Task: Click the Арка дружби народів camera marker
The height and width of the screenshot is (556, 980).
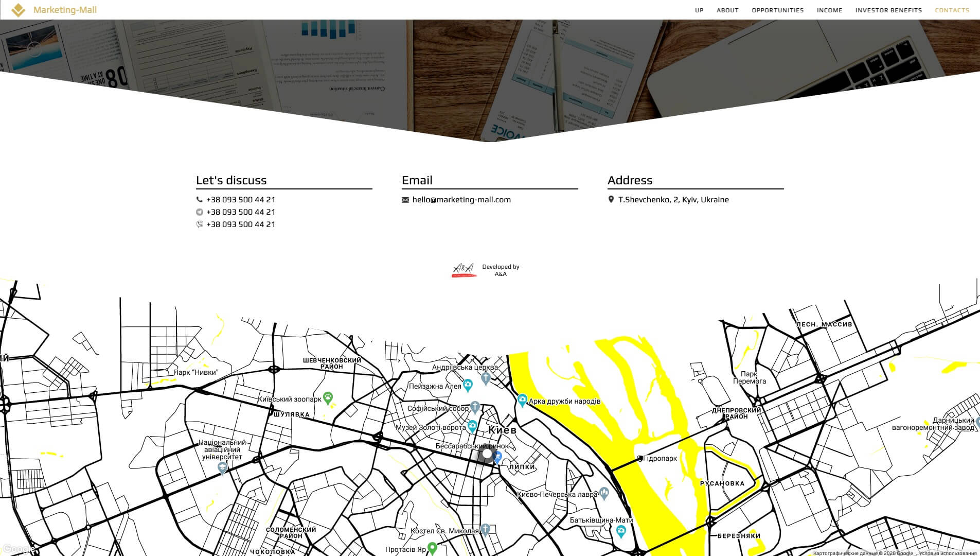Action: [522, 401]
